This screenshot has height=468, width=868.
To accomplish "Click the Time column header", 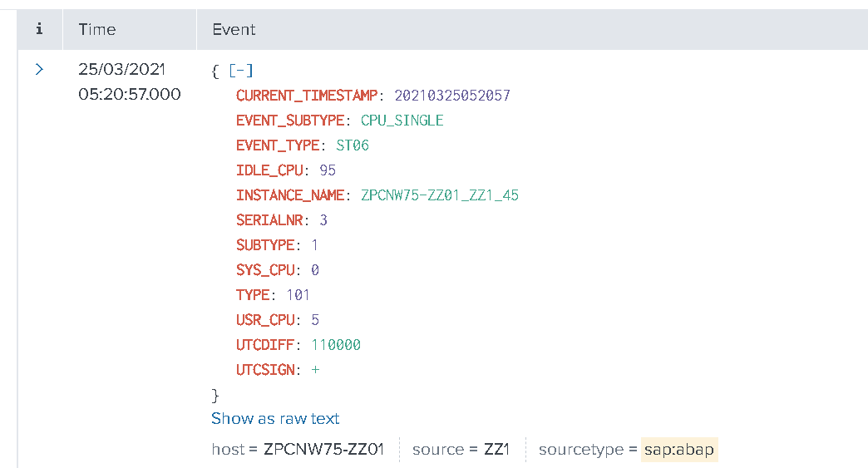I will (x=97, y=29).
